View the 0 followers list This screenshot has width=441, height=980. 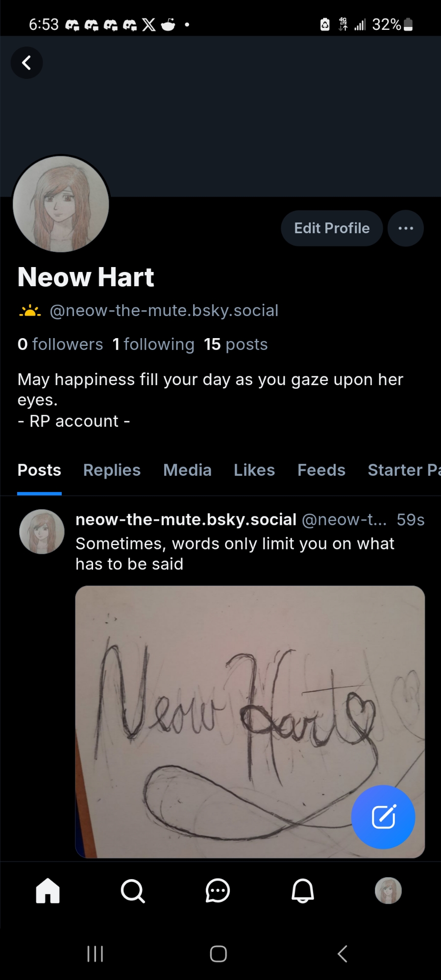coord(60,344)
